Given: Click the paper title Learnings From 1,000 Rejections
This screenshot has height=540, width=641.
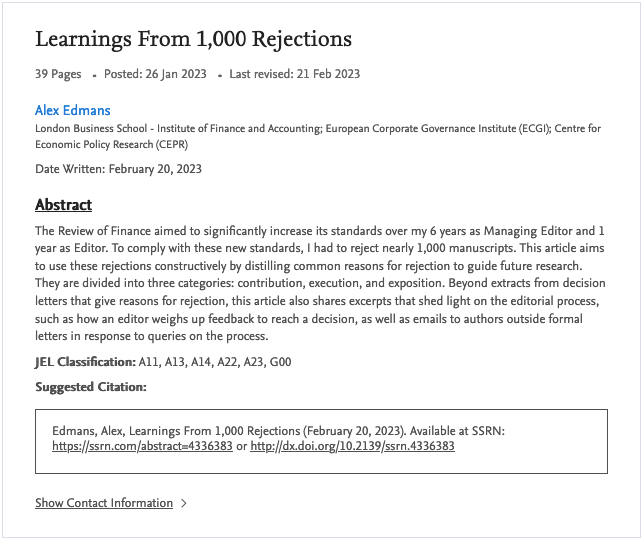Looking at the screenshot, I should pyautogui.click(x=194, y=40).
